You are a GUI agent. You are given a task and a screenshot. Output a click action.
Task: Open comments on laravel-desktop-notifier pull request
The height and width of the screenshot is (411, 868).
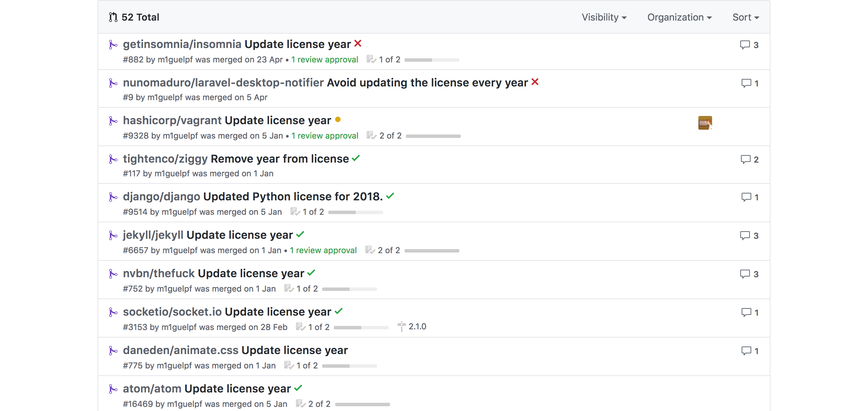click(750, 83)
